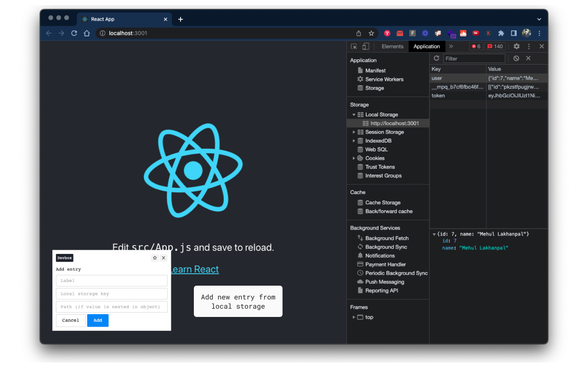Expand Session Storage tree arrow

(354, 132)
